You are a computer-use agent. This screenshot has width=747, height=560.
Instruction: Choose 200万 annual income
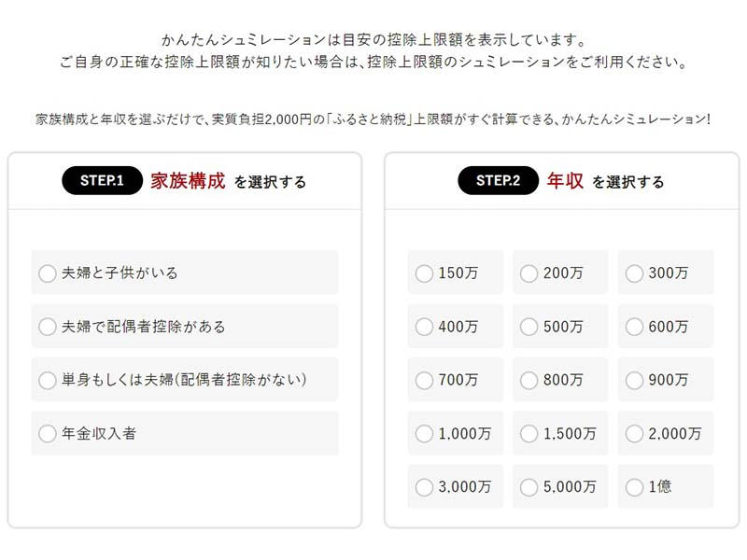529,273
